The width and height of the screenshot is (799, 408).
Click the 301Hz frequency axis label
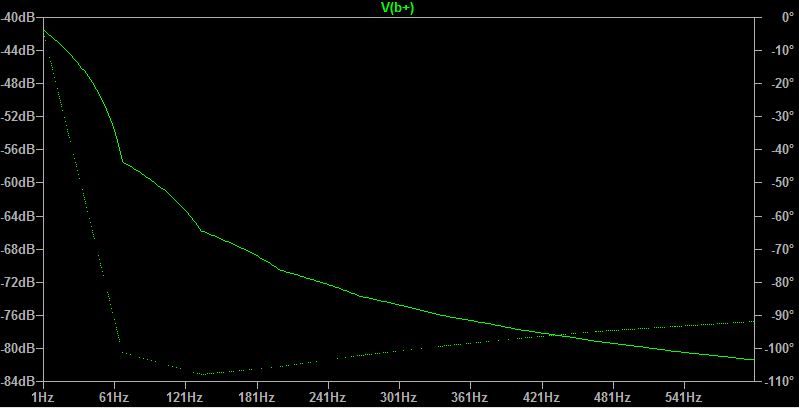coord(400,398)
